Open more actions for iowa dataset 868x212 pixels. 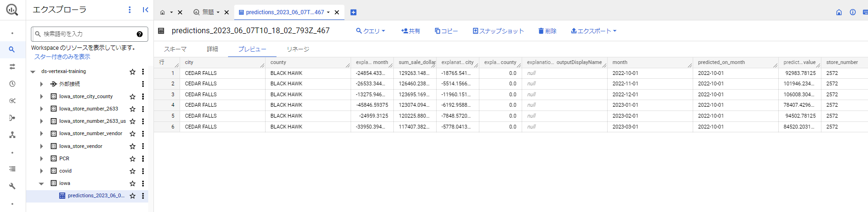click(x=143, y=183)
